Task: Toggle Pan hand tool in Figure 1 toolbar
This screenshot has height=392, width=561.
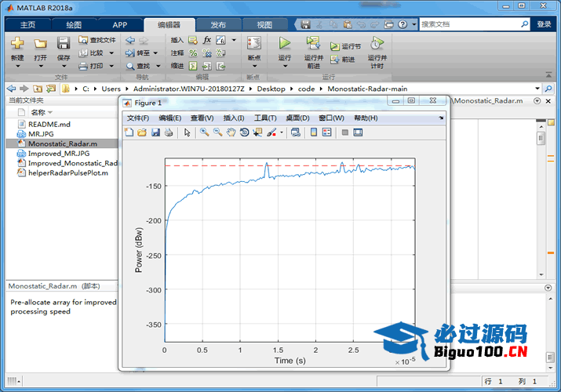Action: tap(231, 132)
